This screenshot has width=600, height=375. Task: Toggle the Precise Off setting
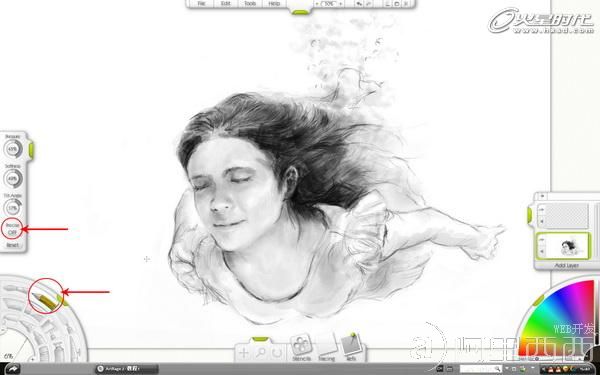(x=12, y=228)
